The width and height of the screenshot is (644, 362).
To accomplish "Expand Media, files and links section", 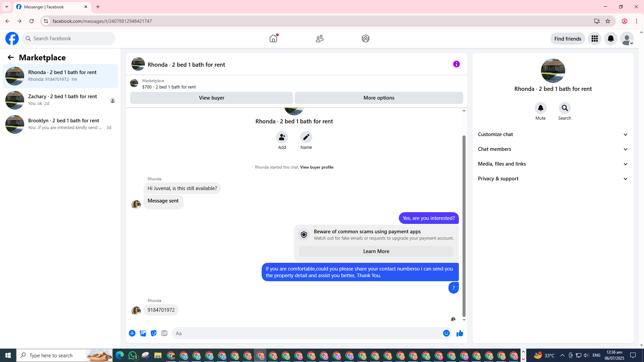I will 553,164.
